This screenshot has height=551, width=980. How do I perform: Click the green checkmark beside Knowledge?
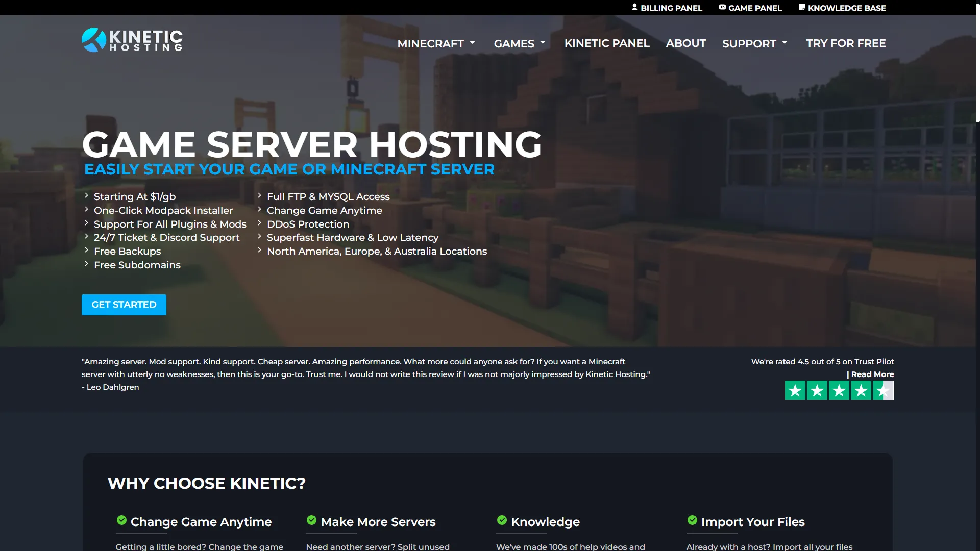[x=502, y=520]
